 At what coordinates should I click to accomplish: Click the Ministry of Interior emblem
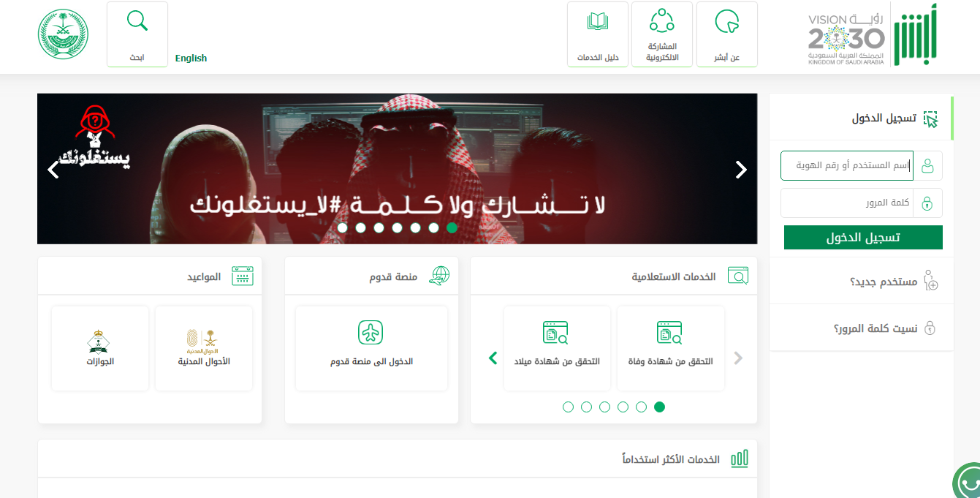point(63,34)
